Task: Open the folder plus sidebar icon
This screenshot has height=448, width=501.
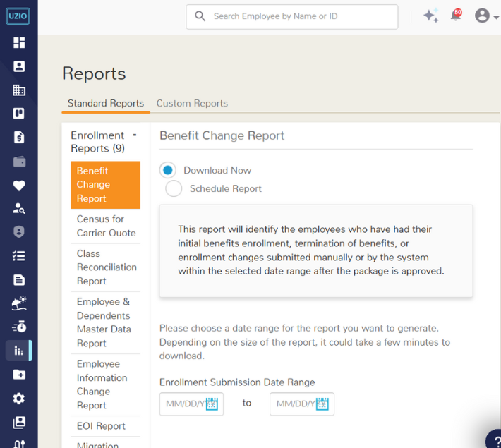Action: click(x=19, y=375)
